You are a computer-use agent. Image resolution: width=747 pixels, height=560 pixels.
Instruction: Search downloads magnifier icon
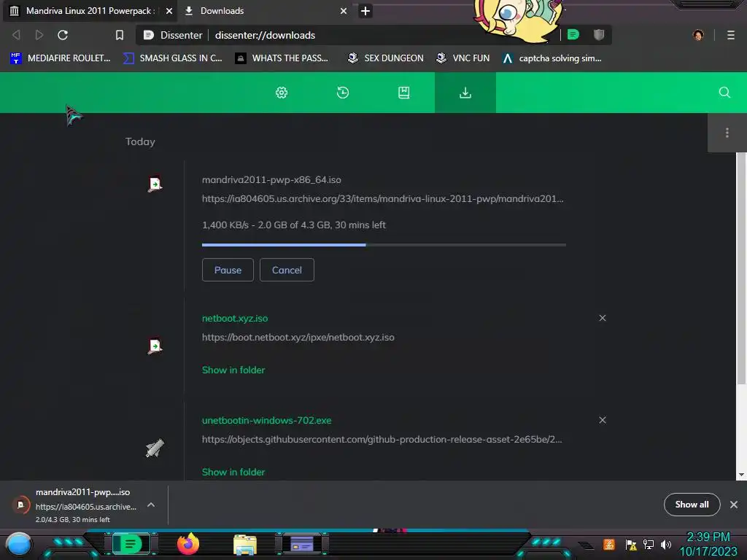724,93
